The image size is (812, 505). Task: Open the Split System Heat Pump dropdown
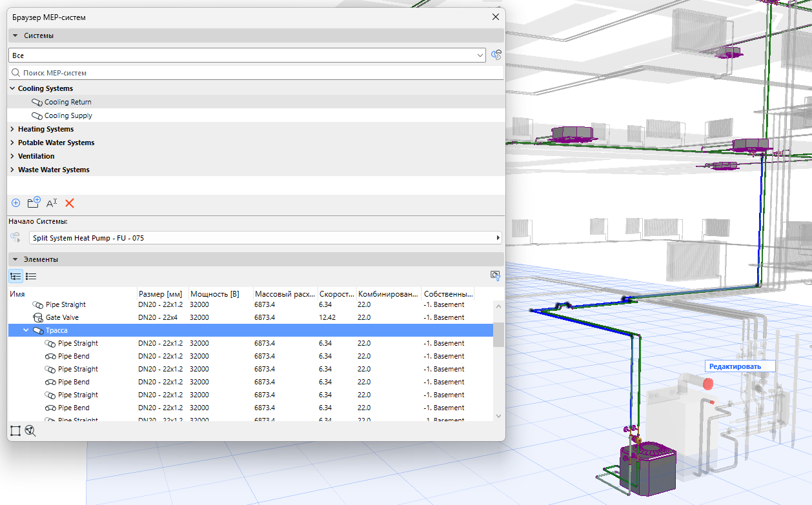point(265,238)
